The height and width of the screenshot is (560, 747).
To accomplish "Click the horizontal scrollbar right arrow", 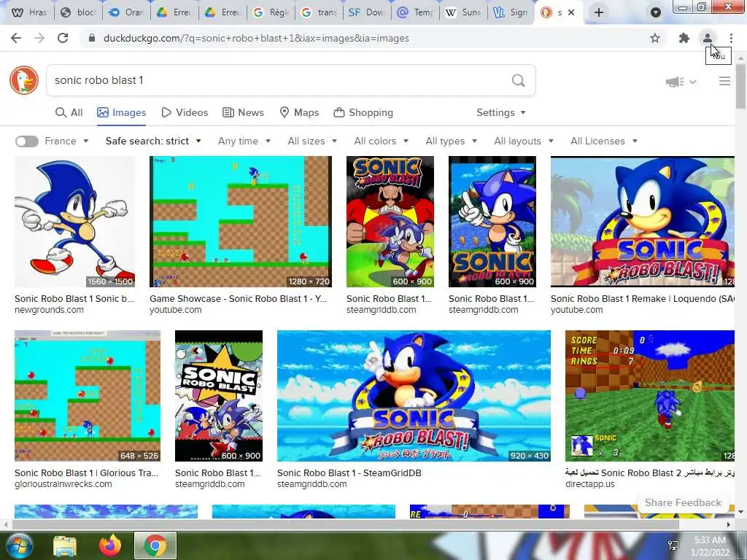I will click(x=729, y=524).
